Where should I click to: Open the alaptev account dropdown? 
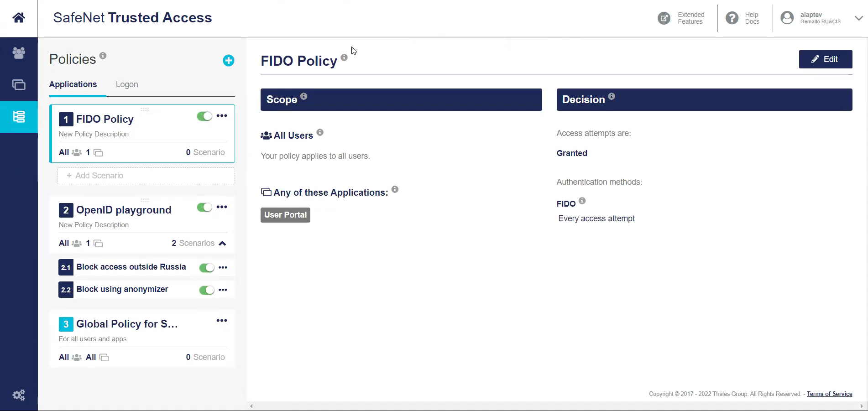click(858, 18)
